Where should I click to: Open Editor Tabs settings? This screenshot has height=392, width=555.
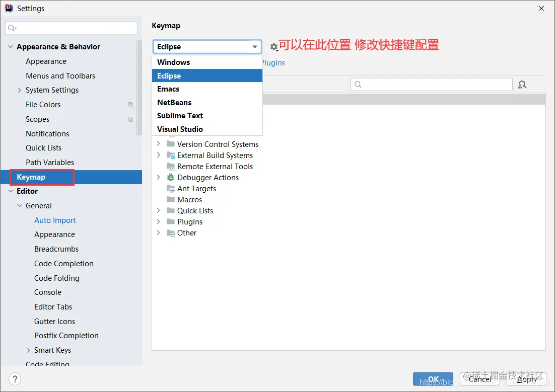pos(53,307)
